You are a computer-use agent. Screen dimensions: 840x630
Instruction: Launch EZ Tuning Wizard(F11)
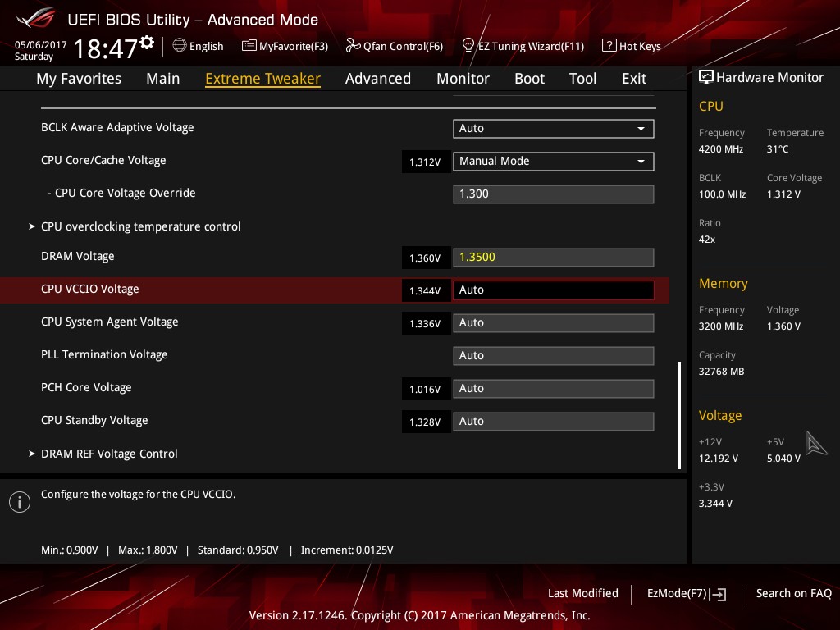523,46
